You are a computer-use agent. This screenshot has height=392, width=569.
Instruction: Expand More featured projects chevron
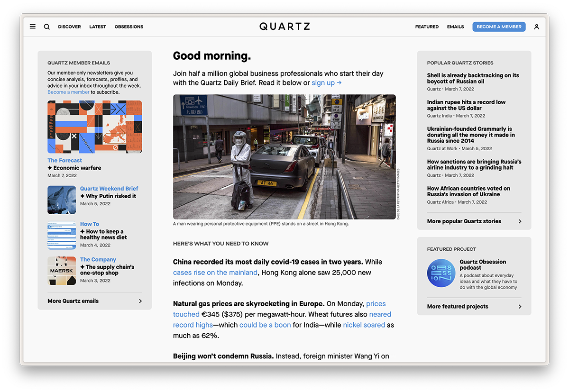520,307
